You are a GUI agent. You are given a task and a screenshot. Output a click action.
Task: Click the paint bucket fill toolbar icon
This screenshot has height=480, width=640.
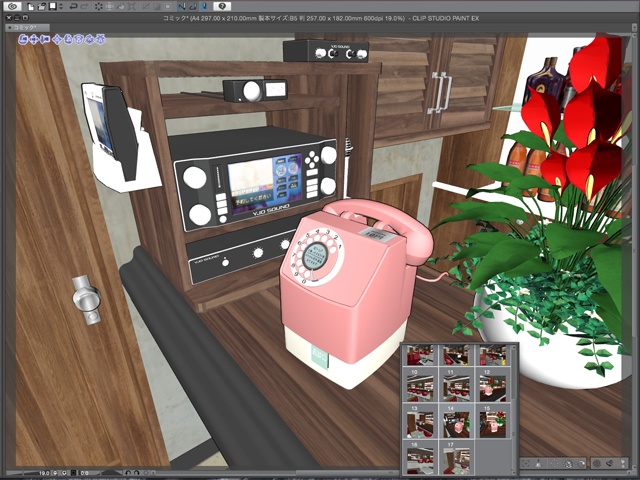pyautogui.click(x=120, y=7)
